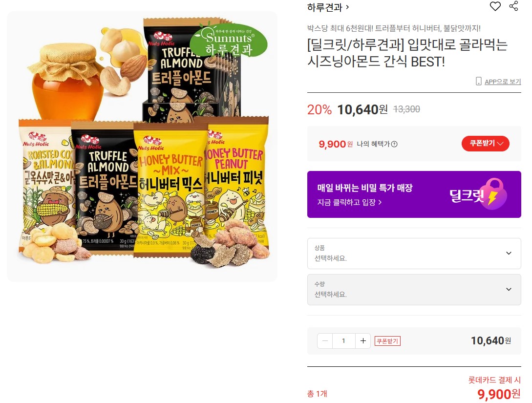Screen dimensions: 532x403
Task: Edit the quantity number field
Action: click(x=344, y=341)
